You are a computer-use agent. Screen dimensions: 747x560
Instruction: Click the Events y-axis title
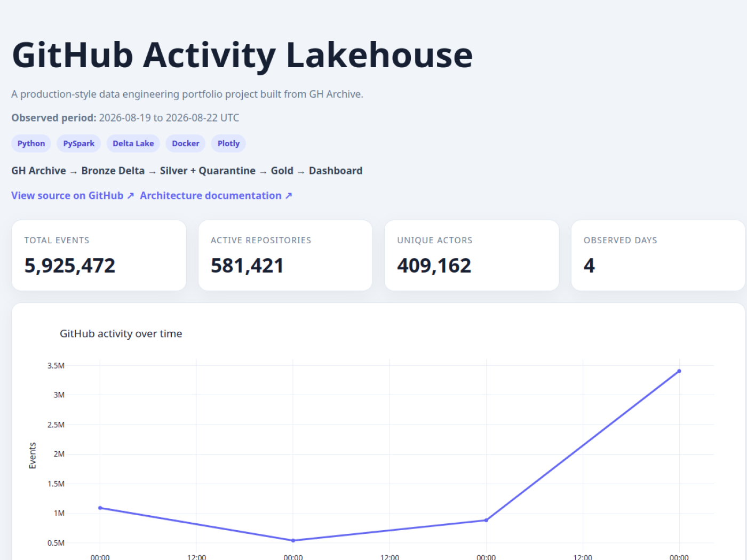point(33,455)
